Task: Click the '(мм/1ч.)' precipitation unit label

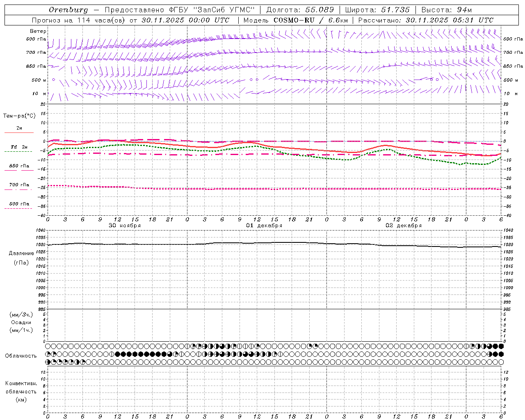Action: pos(21,330)
